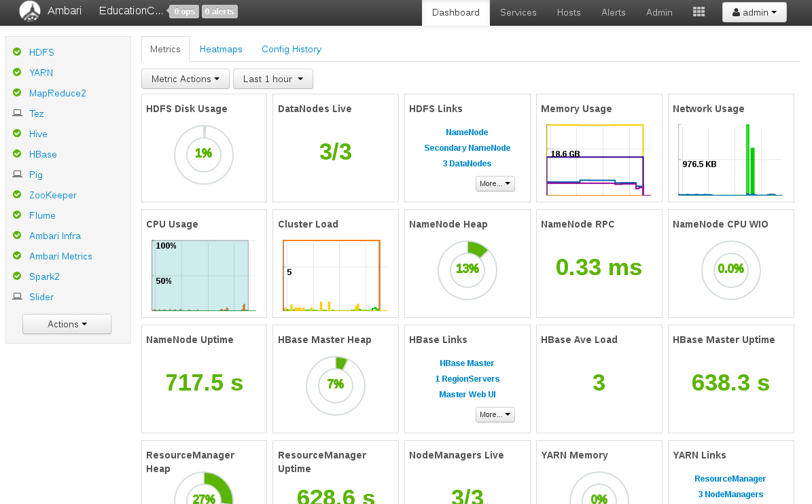Expand the More menu in HDFS Links
The image size is (812, 504).
pos(495,183)
